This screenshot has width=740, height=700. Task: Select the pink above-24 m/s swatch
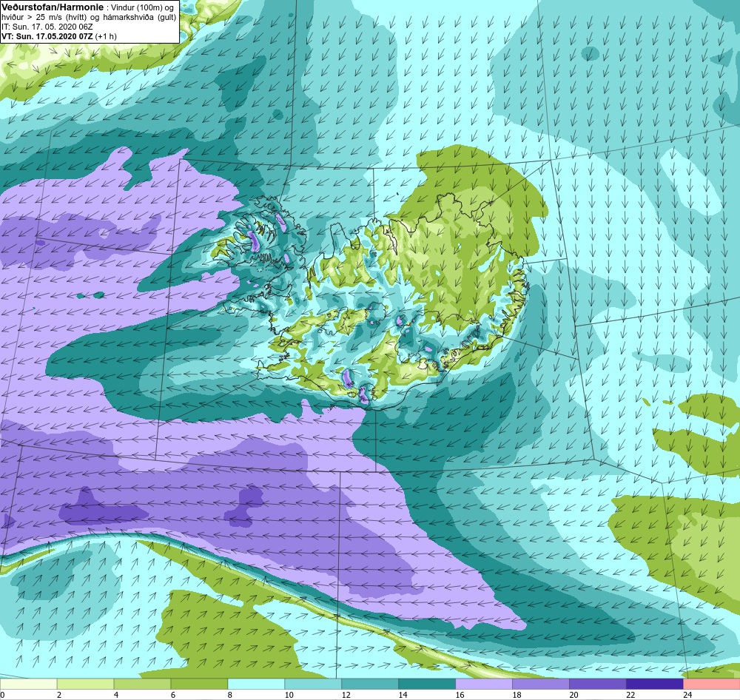(712, 684)
